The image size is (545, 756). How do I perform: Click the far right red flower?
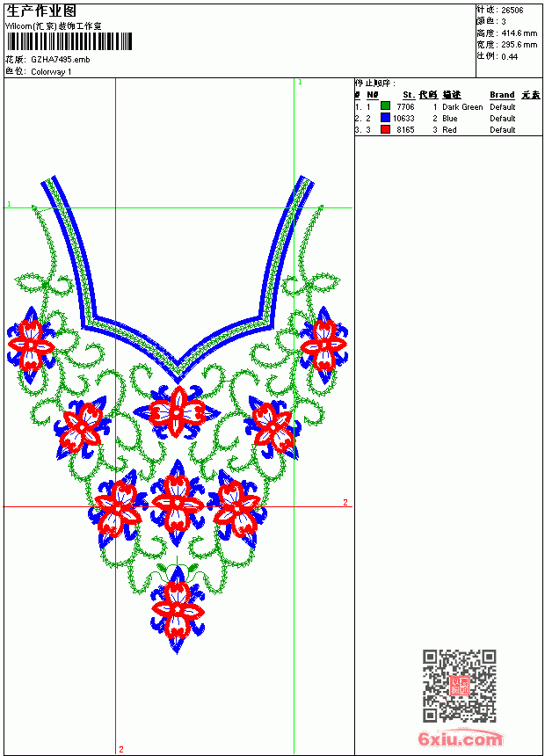point(323,345)
